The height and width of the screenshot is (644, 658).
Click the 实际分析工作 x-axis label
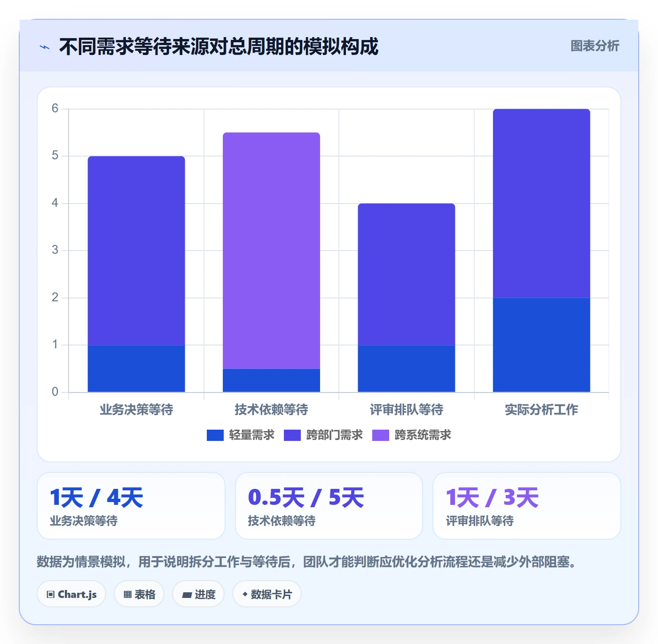point(541,410)
